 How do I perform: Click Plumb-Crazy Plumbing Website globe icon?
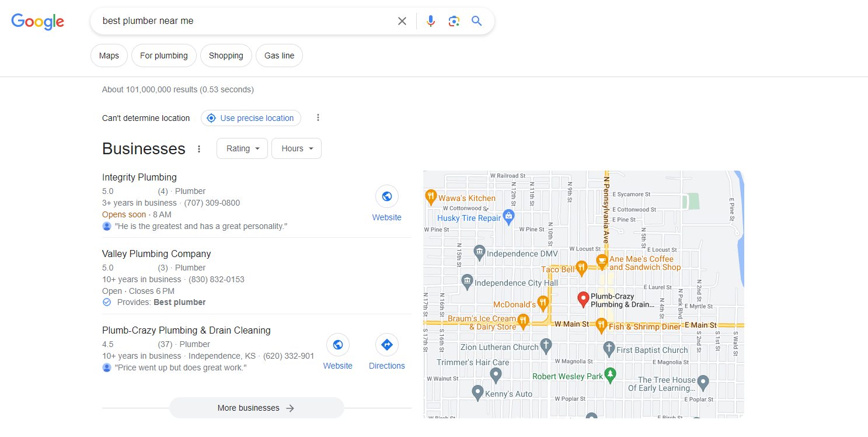tap(337, 345)
